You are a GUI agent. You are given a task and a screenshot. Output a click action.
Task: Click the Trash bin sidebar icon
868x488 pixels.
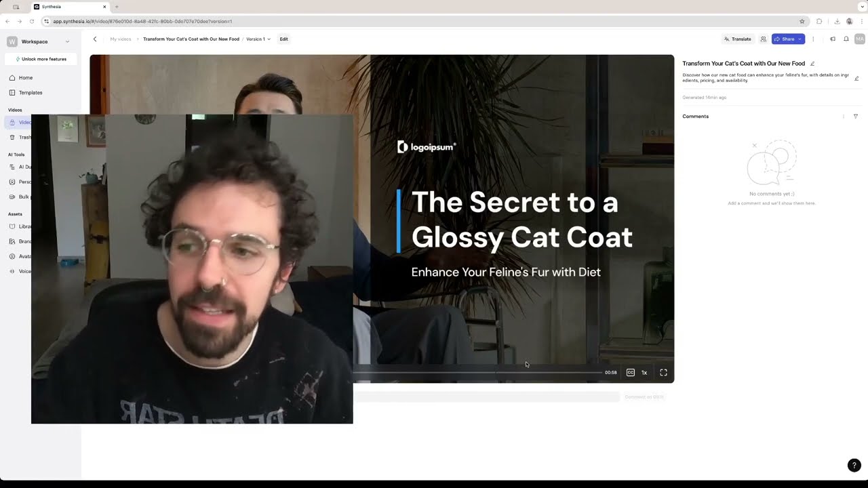(x=12, y=138)
